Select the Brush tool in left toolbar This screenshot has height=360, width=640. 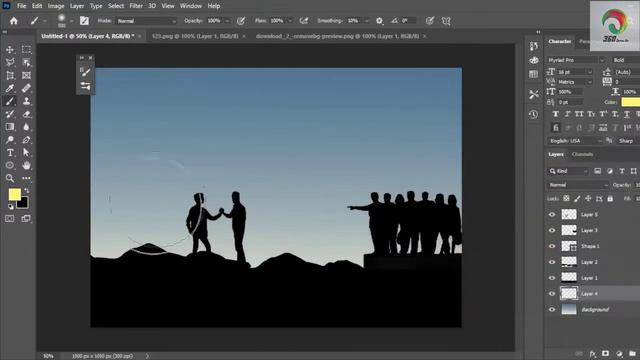coord(10,101)
